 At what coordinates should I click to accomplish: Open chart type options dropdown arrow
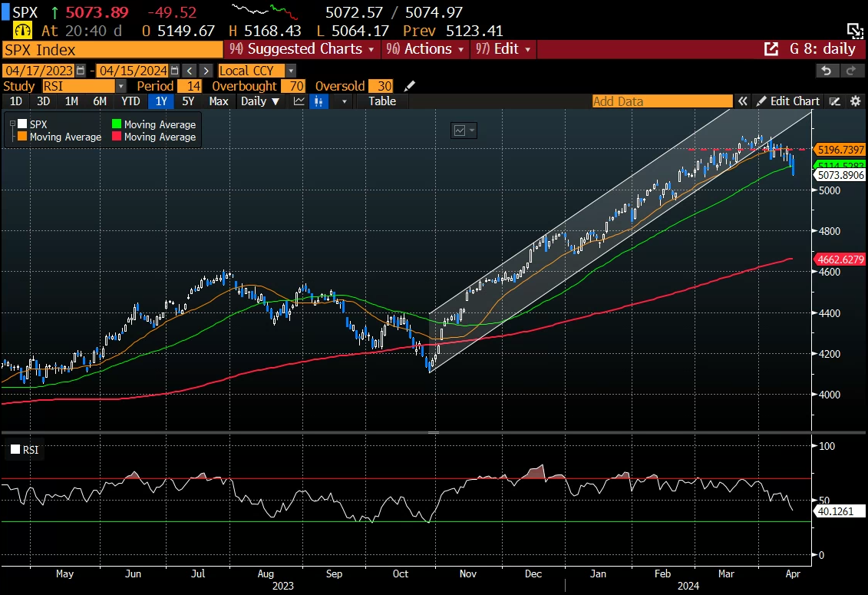point(345,101)
